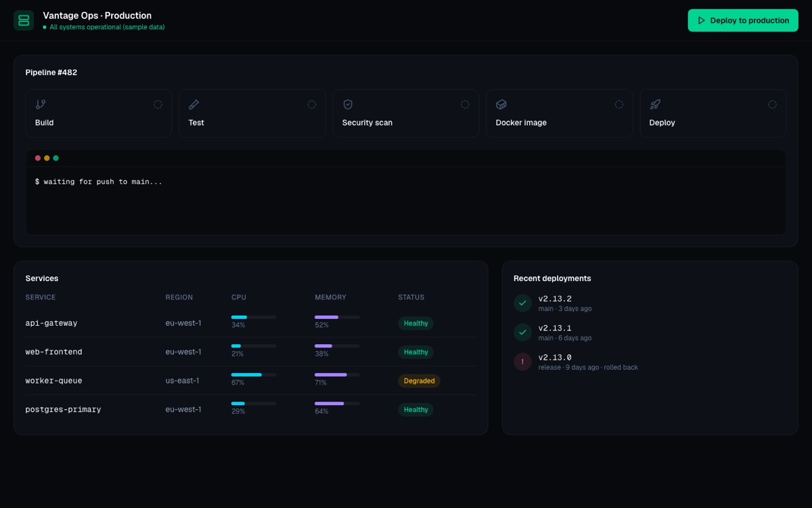Click the MEMORY column header
This screenshot has width=812, height=508.
(x=330, y=297)
